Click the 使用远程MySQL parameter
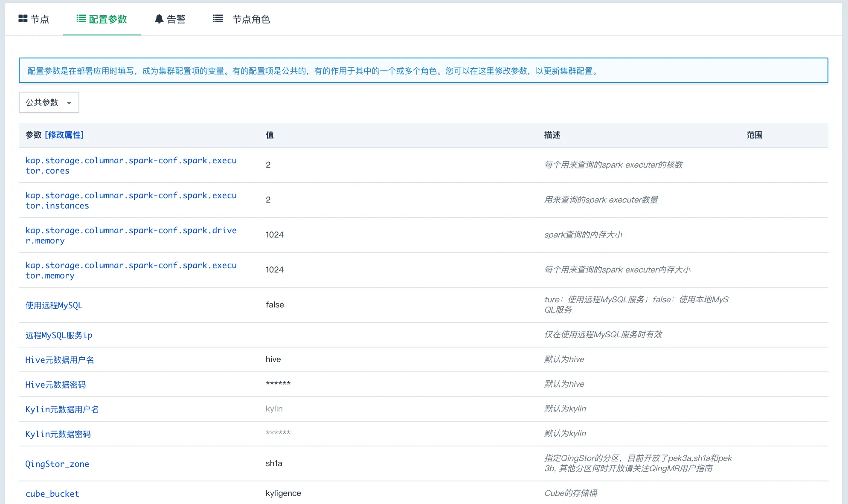This screenshot has width=848, height=504. 54,305
